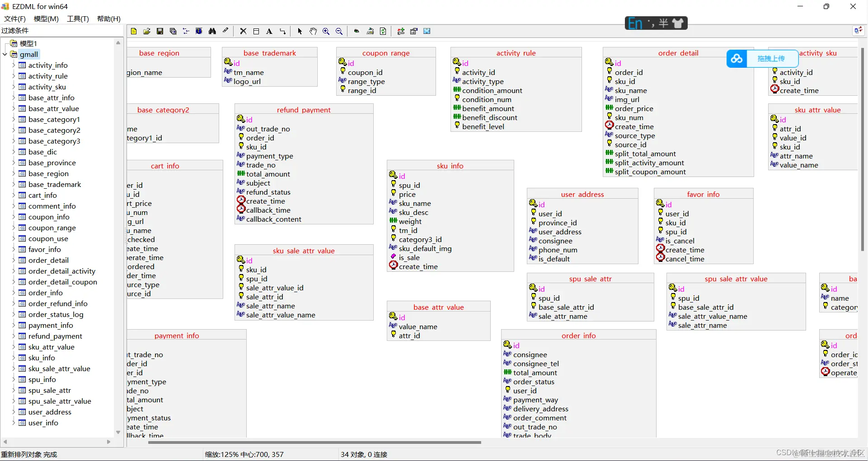Delete selection with the X icon
The height and width of the screenshot is (461, 868).
tap(243, 31)
